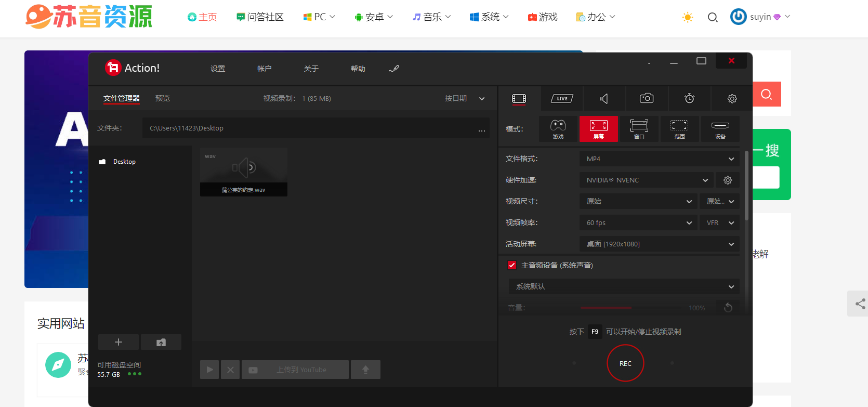Expand the secondary video size dropdown

pyautogui.click(x=719, y=201)
